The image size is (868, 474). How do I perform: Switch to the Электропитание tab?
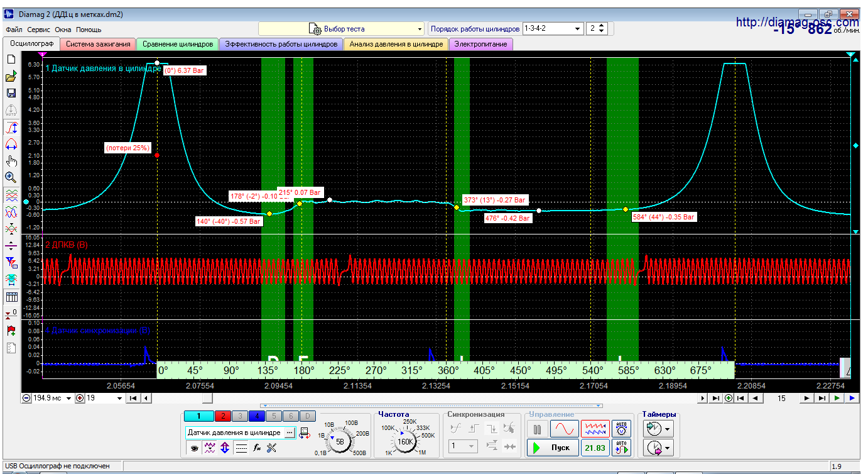[482, 44]
